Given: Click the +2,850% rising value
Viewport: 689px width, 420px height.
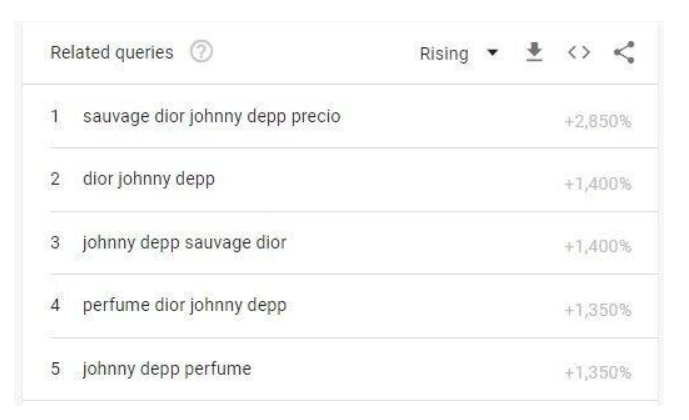Looking at the screenshot, I should pyautogui.click(x=606, y=120).
